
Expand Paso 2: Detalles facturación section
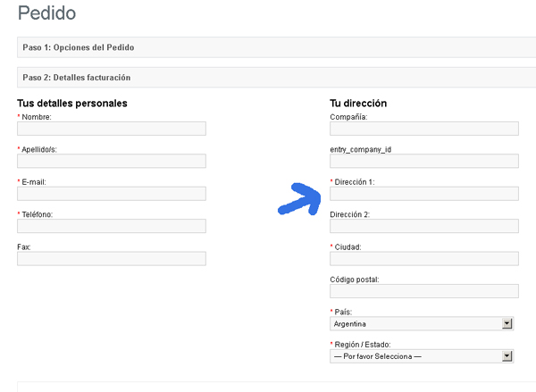[x=277, y=78]
